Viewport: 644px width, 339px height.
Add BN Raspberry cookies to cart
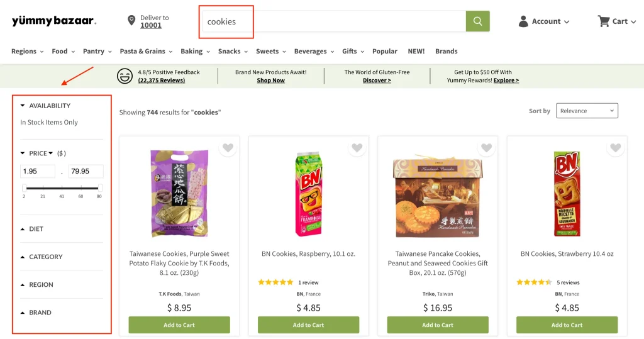[308, 325]
